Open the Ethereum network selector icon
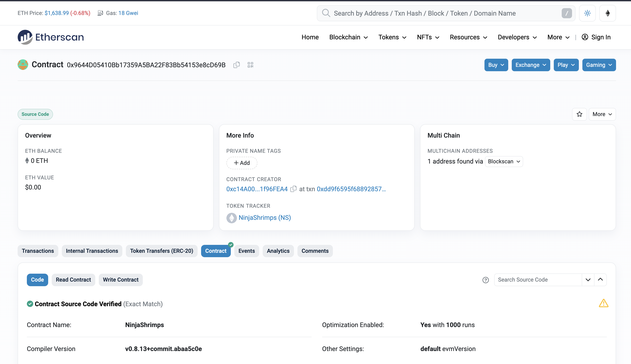This screenshot has width=631, height=364. tap(607, 13)
